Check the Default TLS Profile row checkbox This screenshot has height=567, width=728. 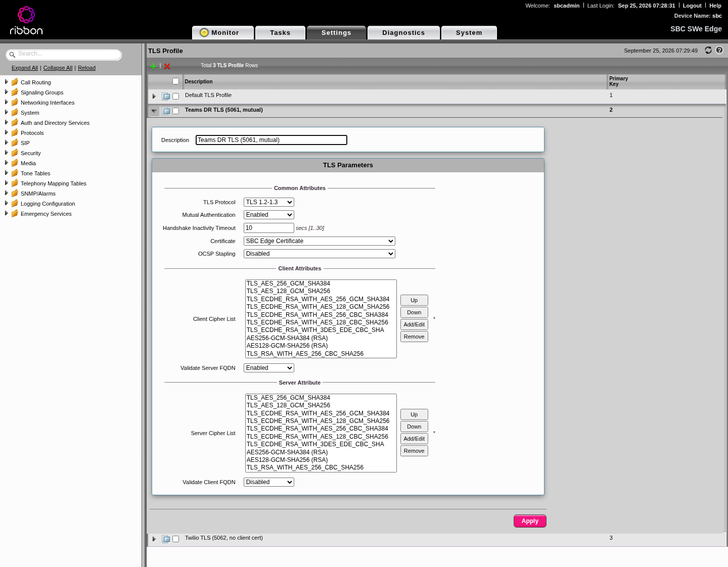(x=175, y=96)
